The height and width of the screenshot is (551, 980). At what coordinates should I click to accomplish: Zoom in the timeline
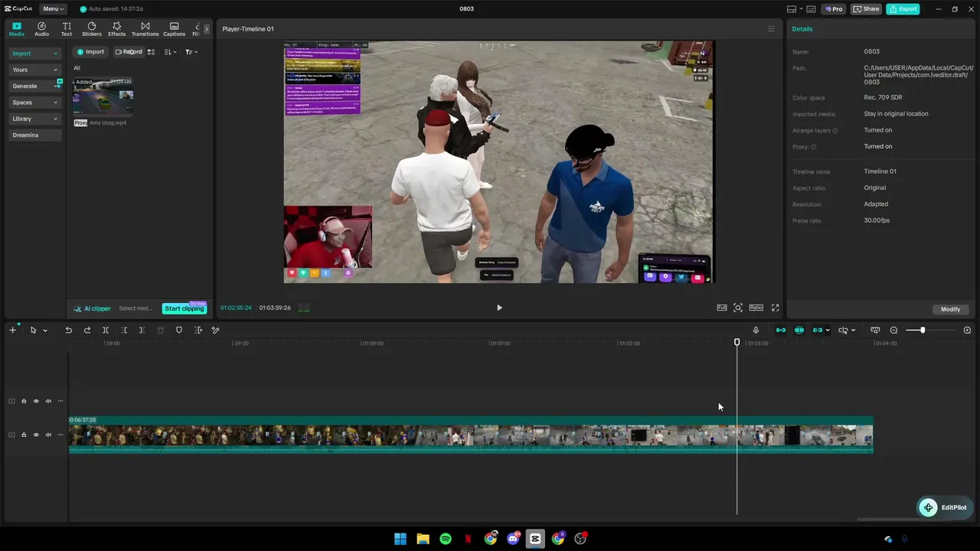click(967, 330)
